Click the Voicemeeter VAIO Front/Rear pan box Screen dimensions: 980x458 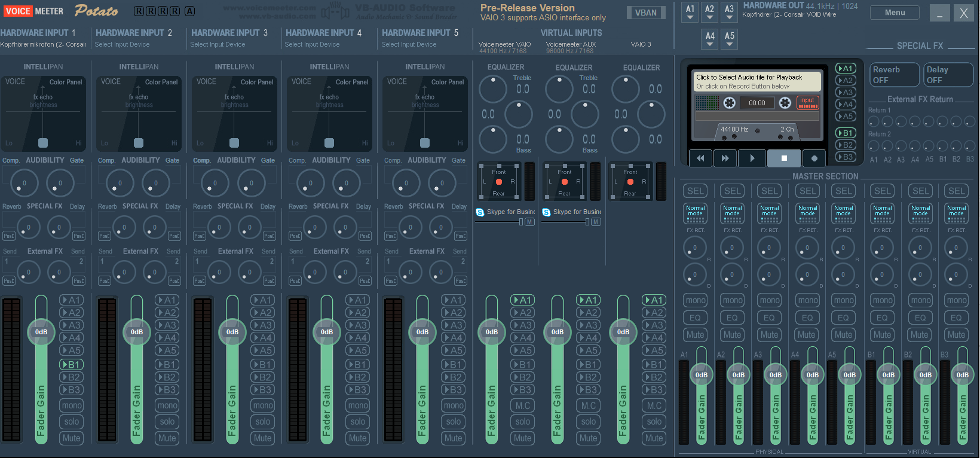tap(499, 182)
